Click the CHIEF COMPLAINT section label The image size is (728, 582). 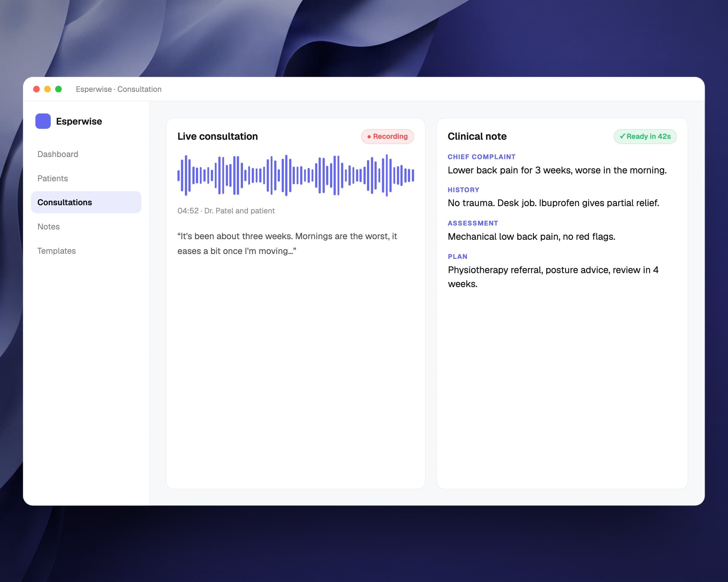(x=481, y=157)
